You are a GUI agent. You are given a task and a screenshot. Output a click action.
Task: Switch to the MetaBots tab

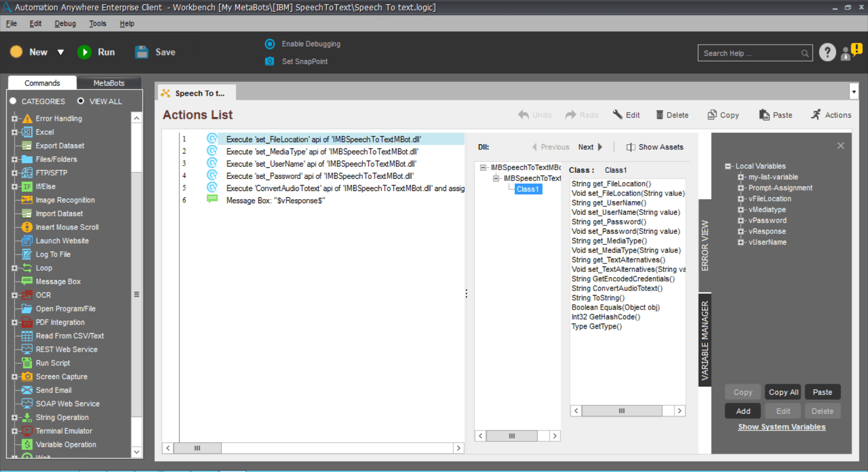click(x=109, y=83)
